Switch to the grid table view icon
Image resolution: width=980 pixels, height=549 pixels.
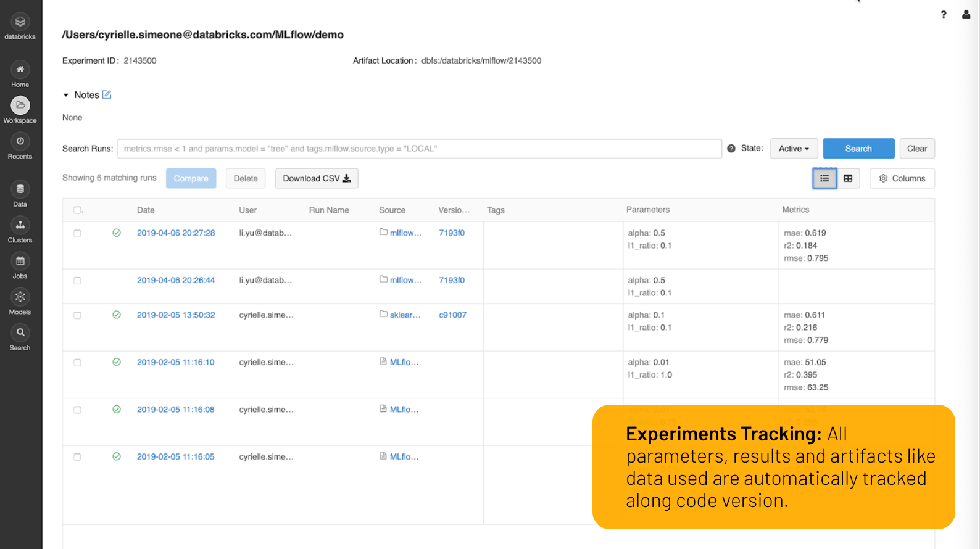click(848, 178)
